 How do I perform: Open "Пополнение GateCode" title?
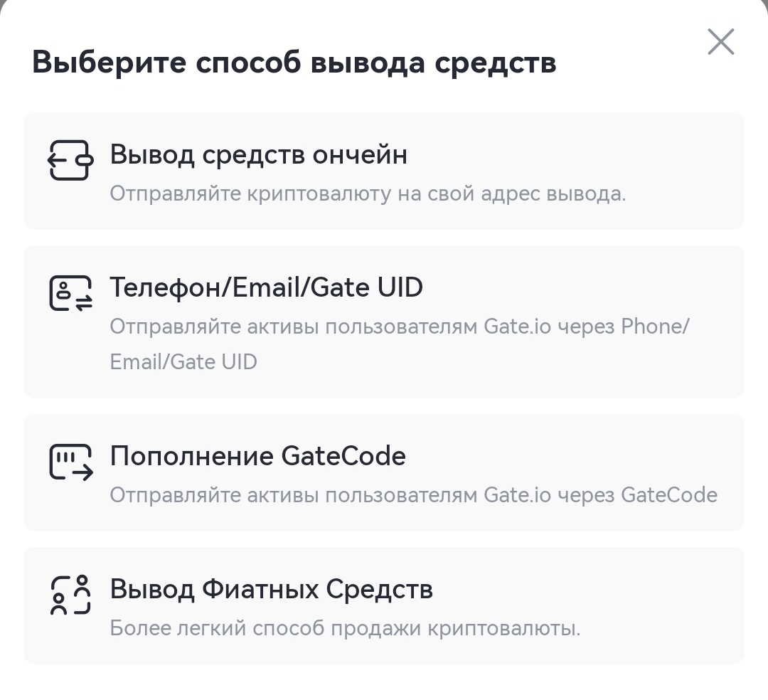coord(257,456)
